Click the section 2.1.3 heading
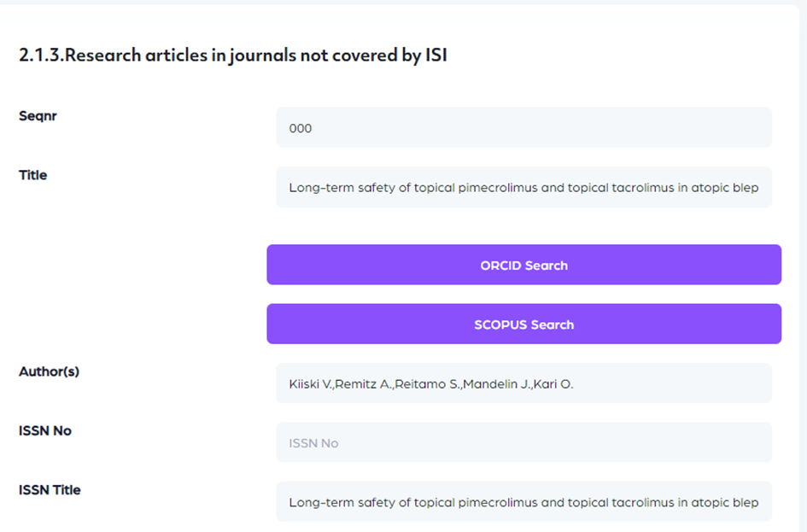Screen dimensions: 807x532 point(233,56)
